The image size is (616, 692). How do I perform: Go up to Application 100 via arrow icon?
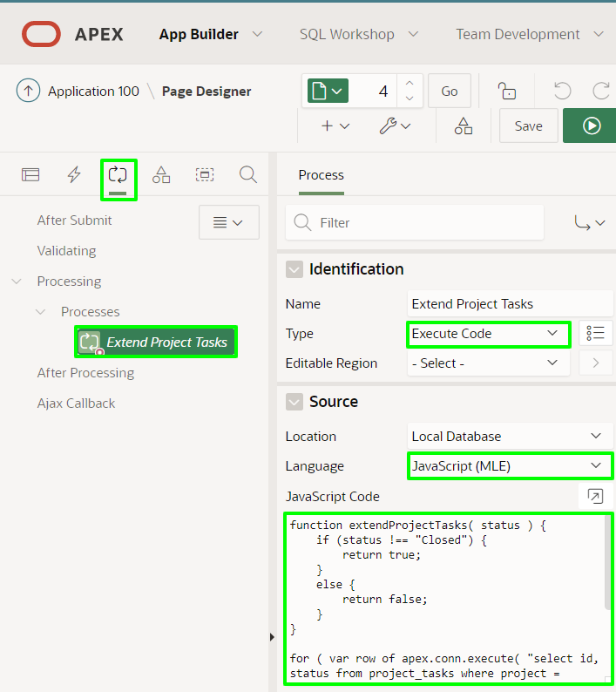coord(28,91)
